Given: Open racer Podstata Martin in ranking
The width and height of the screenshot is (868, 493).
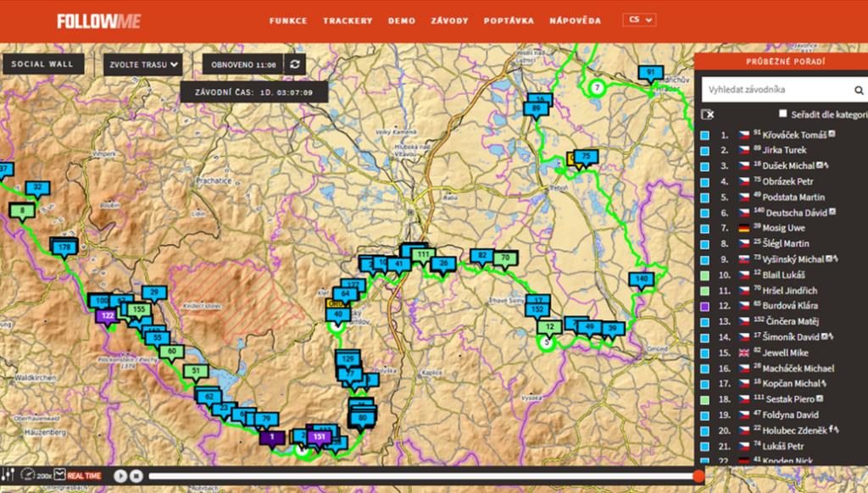Looking at the screenshot, I should coord(793,197).
